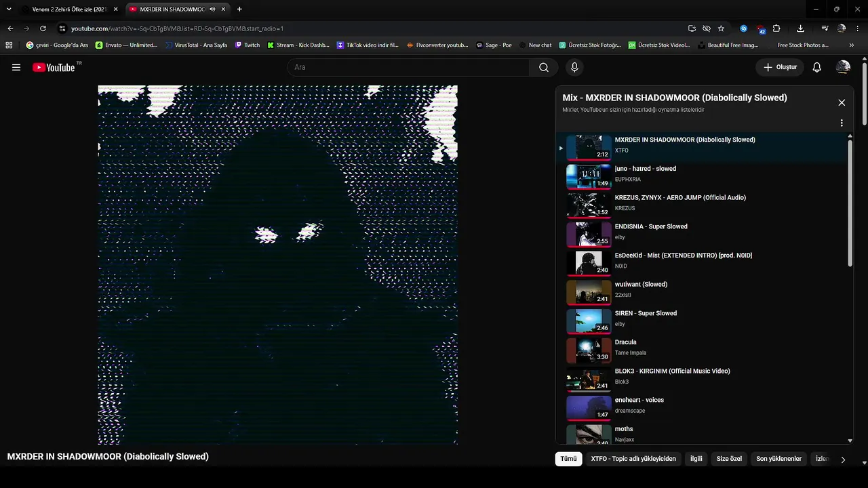Click the YouTube search field labeled Ara

coord(408,67)
